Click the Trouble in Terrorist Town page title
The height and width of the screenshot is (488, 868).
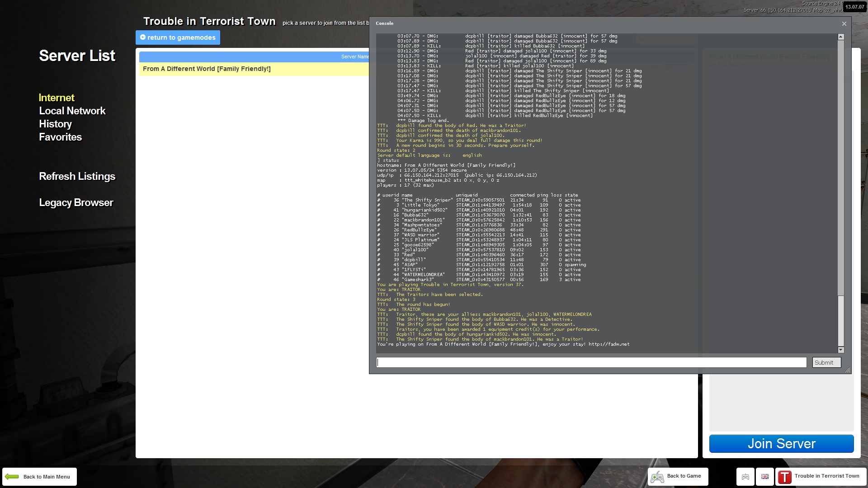click(209, 21)
